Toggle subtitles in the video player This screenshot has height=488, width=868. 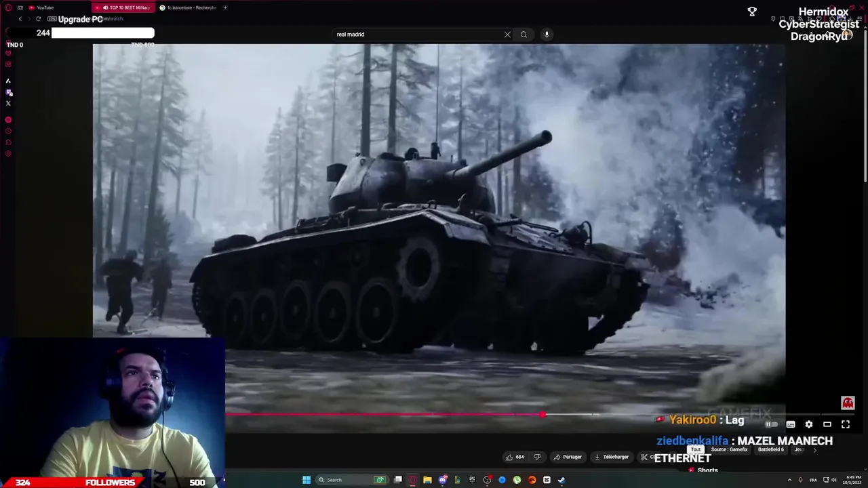[791, 424]
